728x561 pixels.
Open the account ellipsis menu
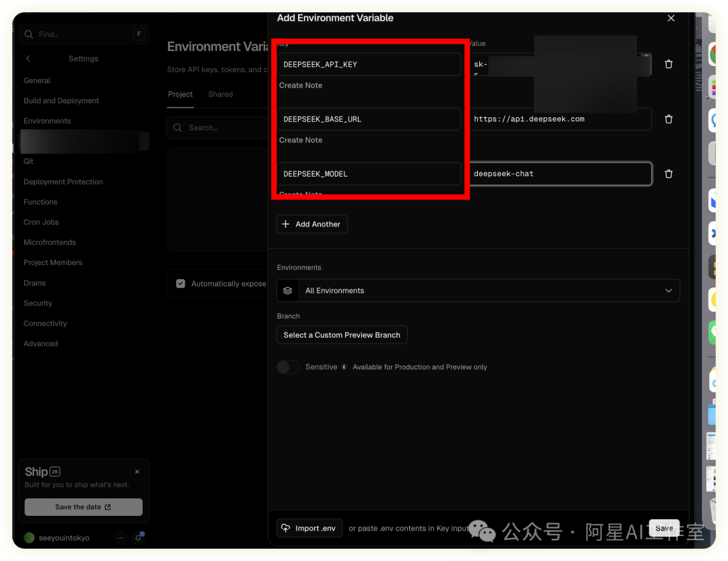[121, 537]
